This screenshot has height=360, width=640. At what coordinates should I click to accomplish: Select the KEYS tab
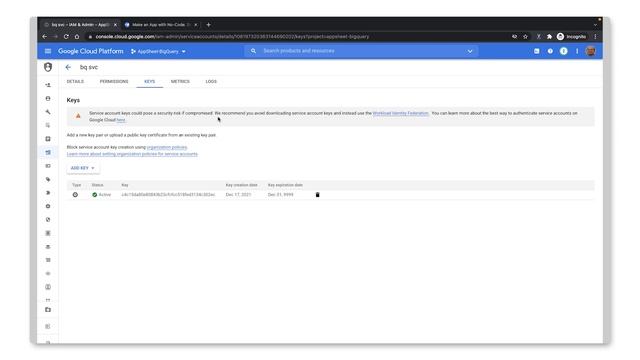(x=149, y=82)
